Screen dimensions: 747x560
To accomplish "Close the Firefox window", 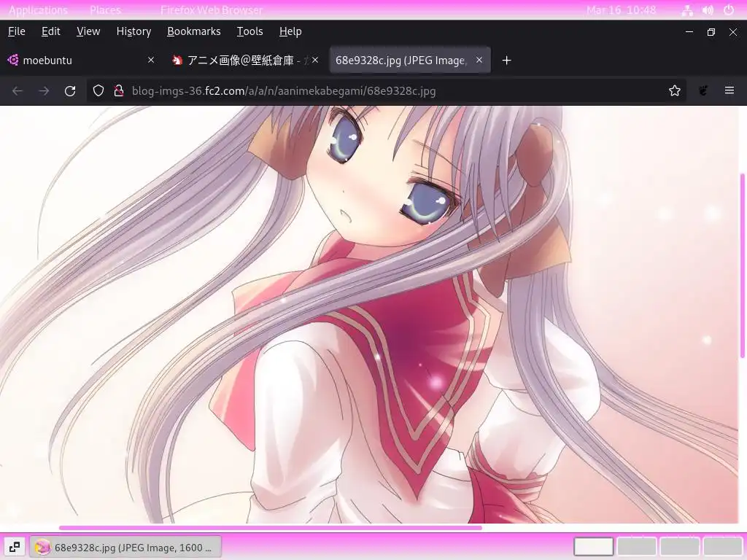I will 732,32.
